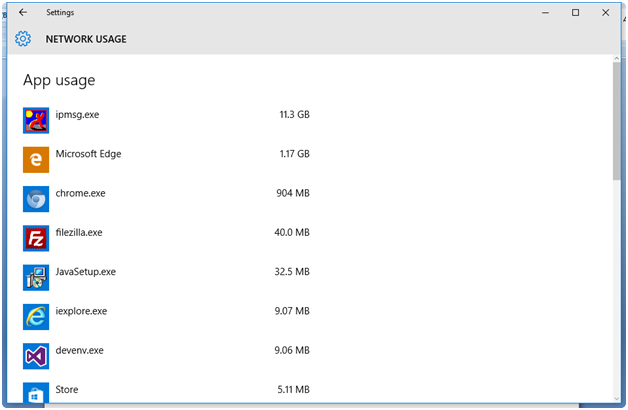Maximize the Settings window

tap(575, 13)
